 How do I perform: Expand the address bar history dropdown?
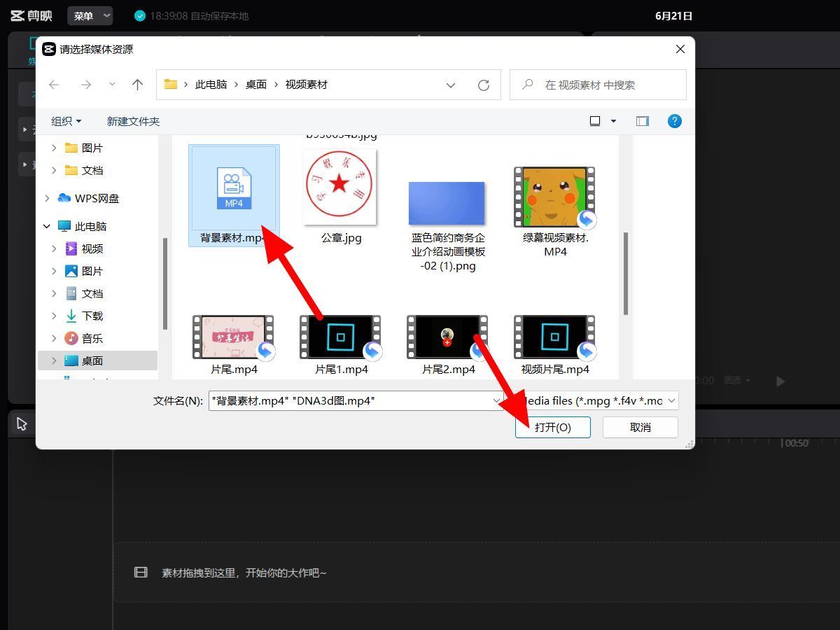click(x=451, y=85)
